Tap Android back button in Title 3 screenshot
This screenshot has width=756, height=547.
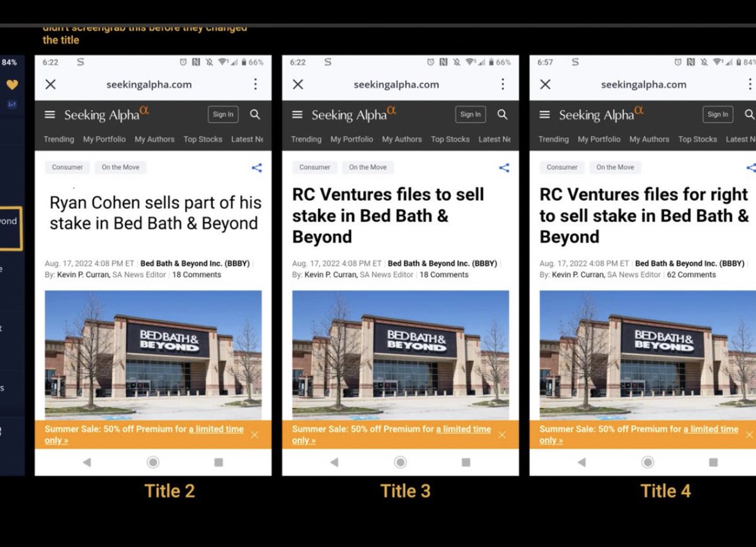[334, 462]
